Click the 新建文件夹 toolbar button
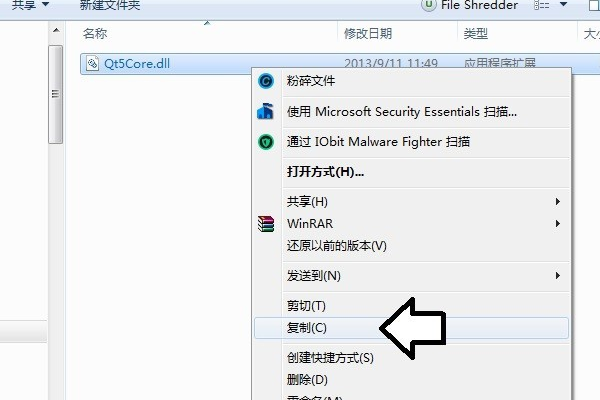The height and width of the screenshot is (400, 600). (110, 5)
